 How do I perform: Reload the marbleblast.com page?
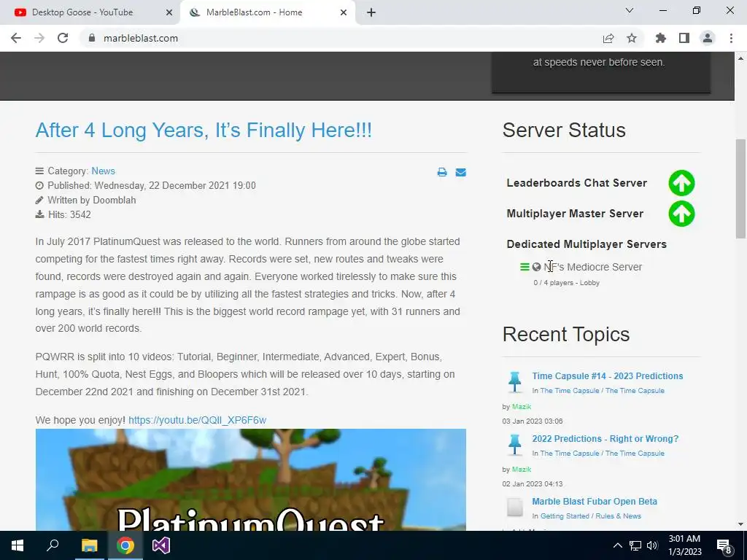pos(63,38)
